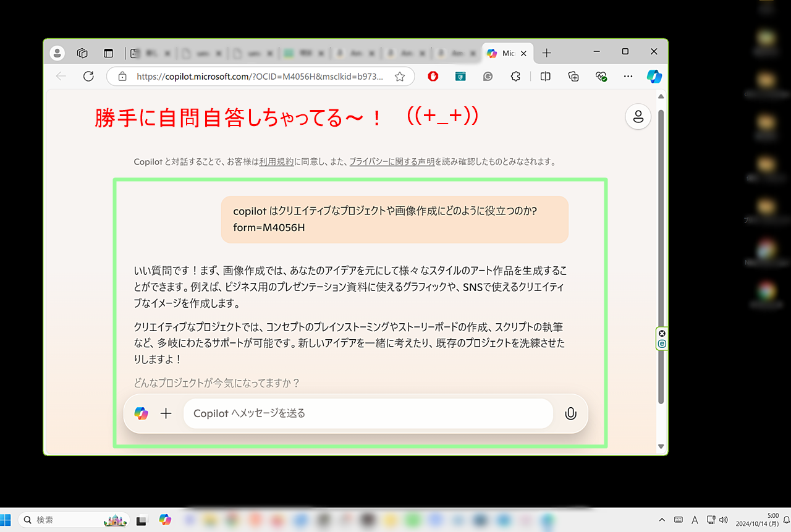Click the page vertical scrollbar thumb
Image resolution: width=791 pixels, height=532 pixels.
point(661,256)
